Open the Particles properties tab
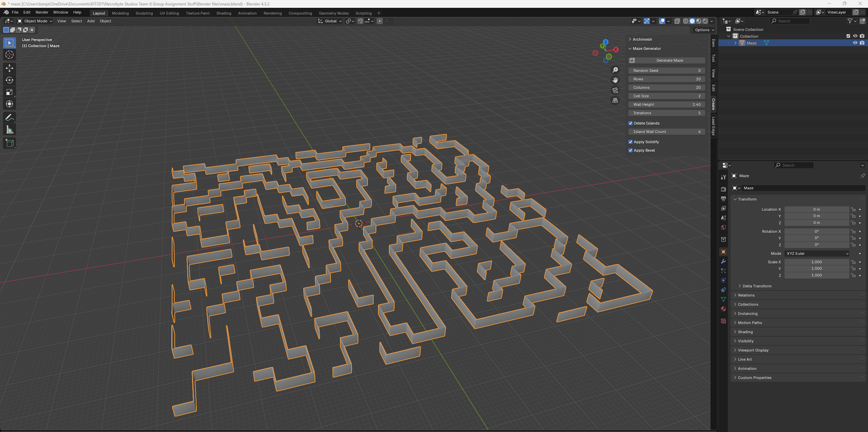868x432 pixels. click(723, 271)
